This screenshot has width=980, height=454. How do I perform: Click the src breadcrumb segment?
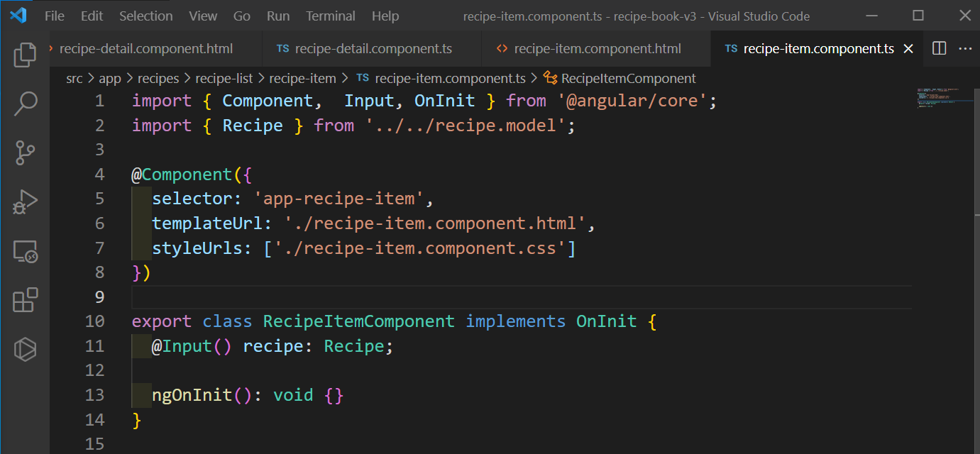coord(75,78)
